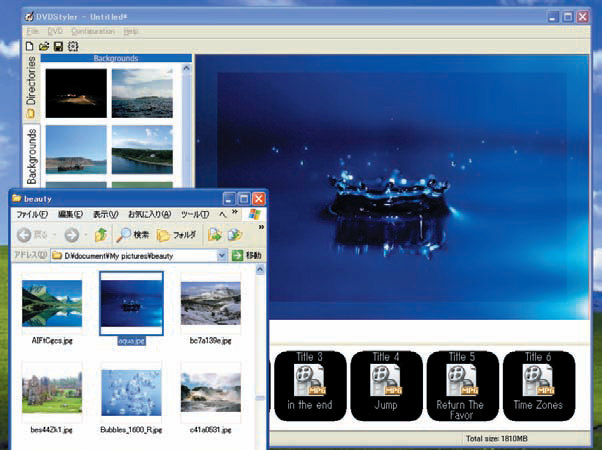Viewport: 602px width, 450px height.
Task: Click the Copy To folder toolbar icon
Action: [x=235, y=235]
